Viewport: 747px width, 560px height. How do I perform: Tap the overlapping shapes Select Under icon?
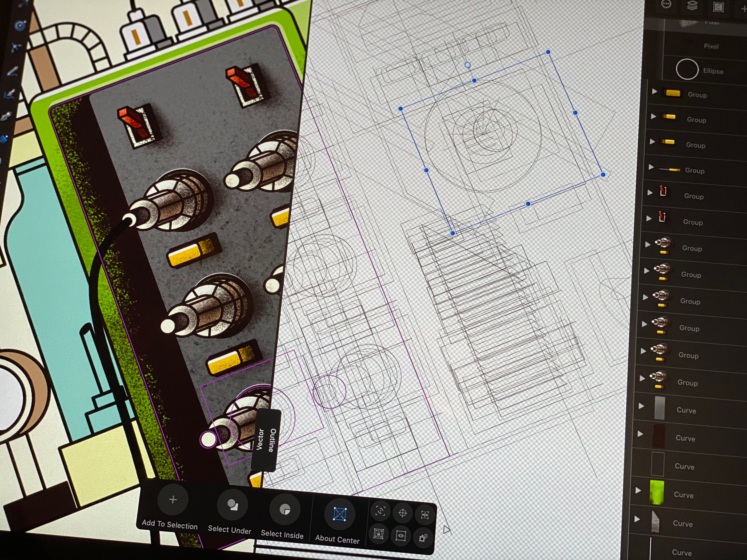(232, 505)
